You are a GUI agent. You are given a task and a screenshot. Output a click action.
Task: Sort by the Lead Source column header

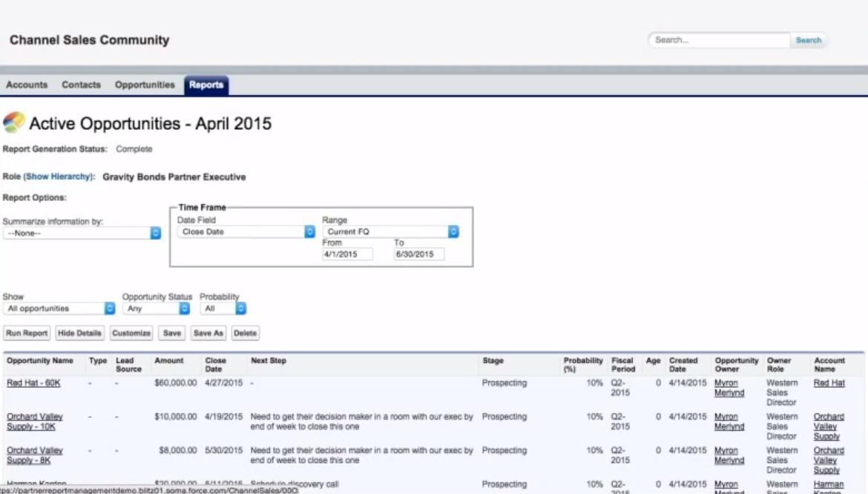128,364
